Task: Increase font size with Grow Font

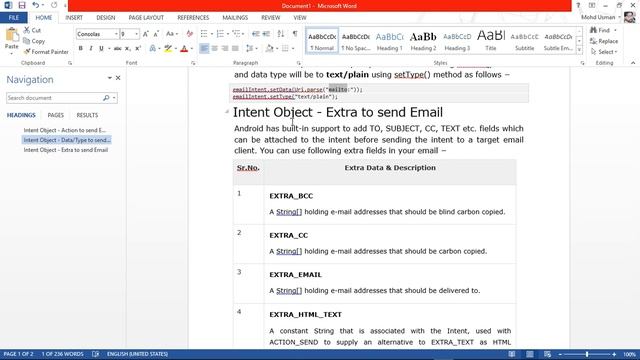Action: [x=146, y=34]
